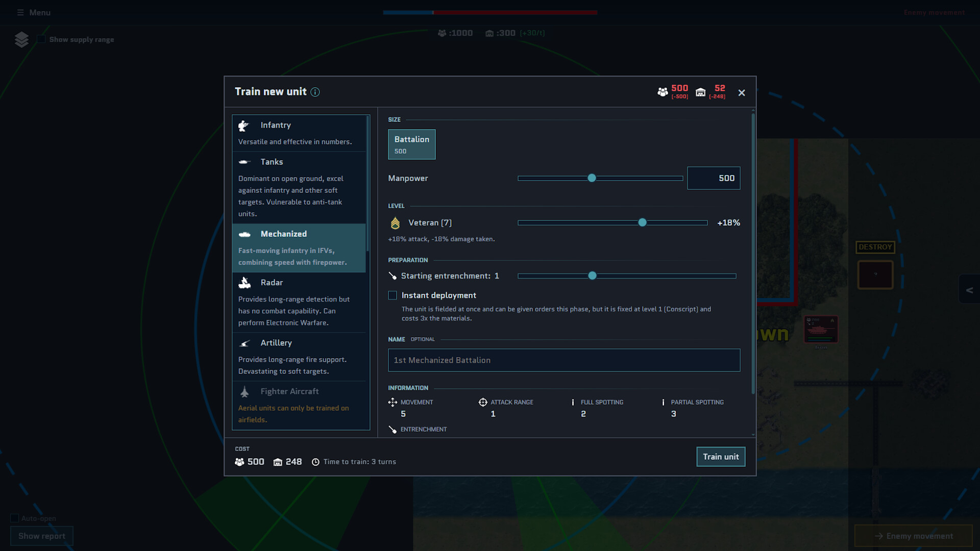
Task: Select the Tanks unit type
Action: coord(299,188)
